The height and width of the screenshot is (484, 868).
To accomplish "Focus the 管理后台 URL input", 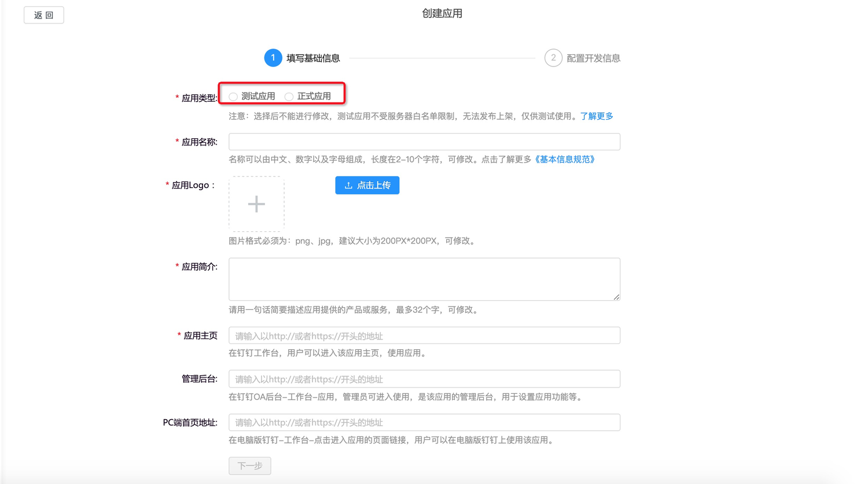I will pos(424,379).
